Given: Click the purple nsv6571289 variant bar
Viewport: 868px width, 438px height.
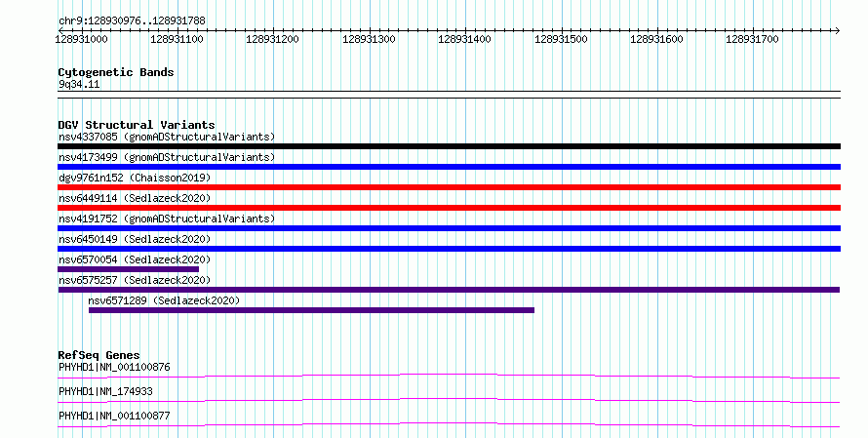Looking at the screenshot, I should point(312,310).
